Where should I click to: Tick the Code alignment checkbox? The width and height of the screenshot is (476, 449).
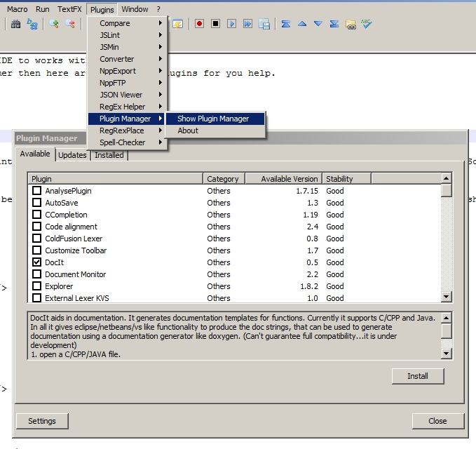[36, 227]
